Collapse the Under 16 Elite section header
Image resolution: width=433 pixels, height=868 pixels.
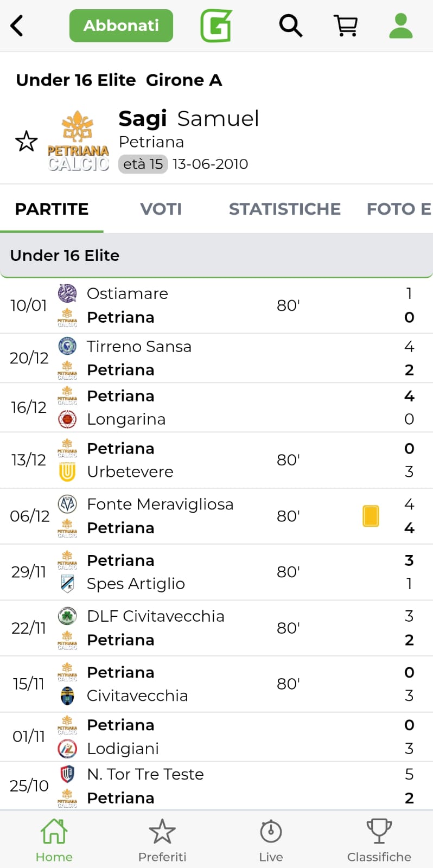point(216,256)
